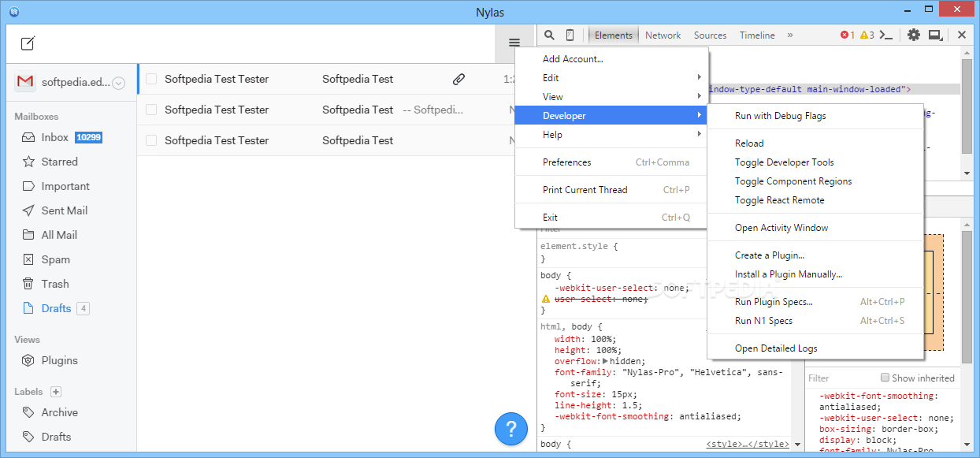Add a new label with plus icon
The height and width of the screenshot is (458, 980).
56,392
